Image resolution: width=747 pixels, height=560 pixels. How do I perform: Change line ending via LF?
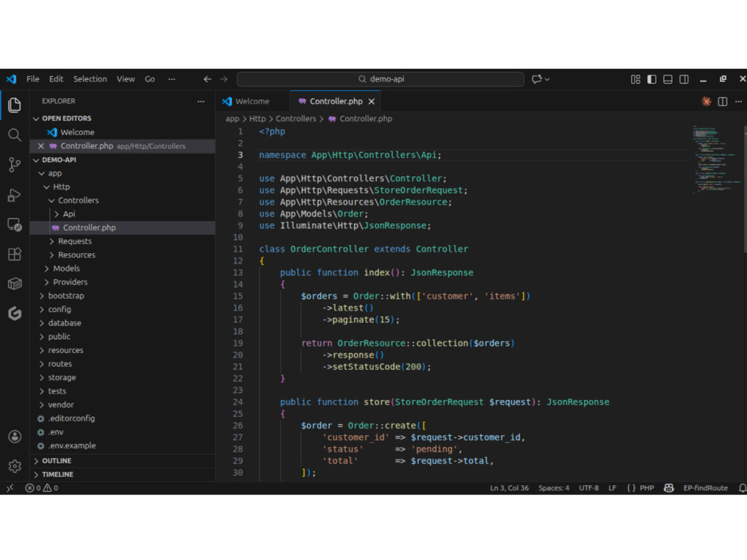613,488
